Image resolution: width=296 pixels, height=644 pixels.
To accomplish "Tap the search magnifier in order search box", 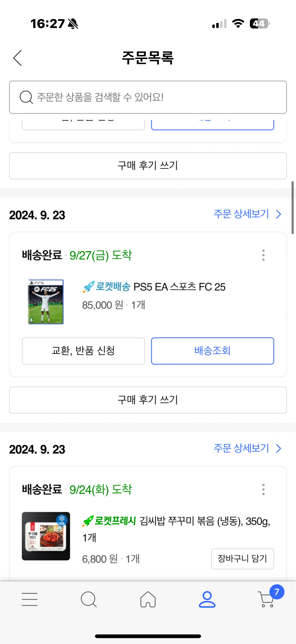I will click(26, 97).
